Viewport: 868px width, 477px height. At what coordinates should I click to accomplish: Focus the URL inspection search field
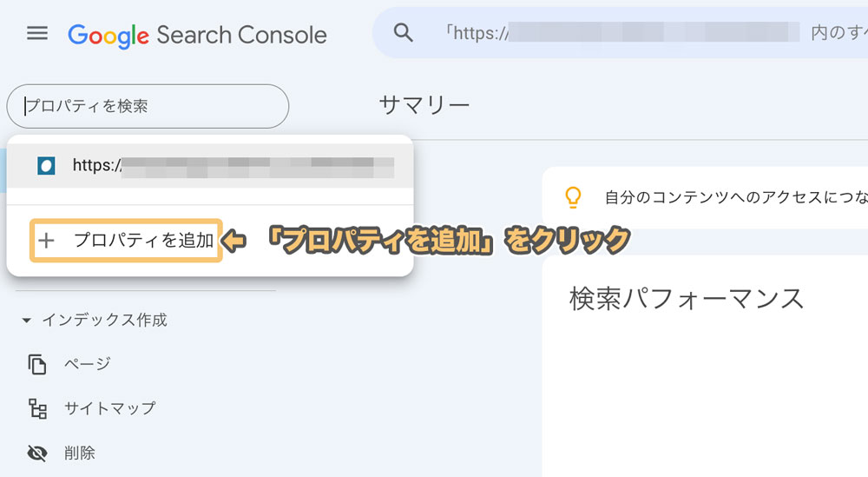pos(620,33)
